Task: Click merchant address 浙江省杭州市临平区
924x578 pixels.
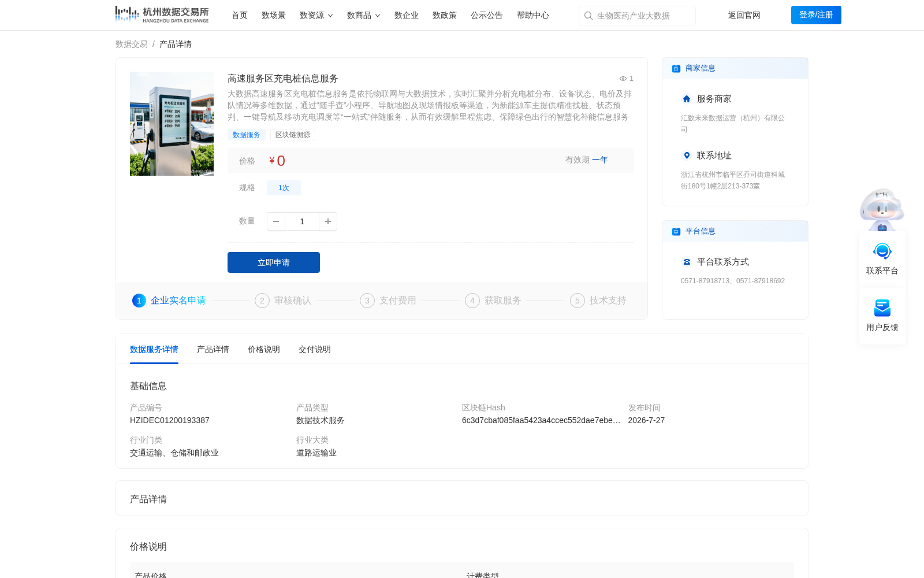Action: coord(733,180)
